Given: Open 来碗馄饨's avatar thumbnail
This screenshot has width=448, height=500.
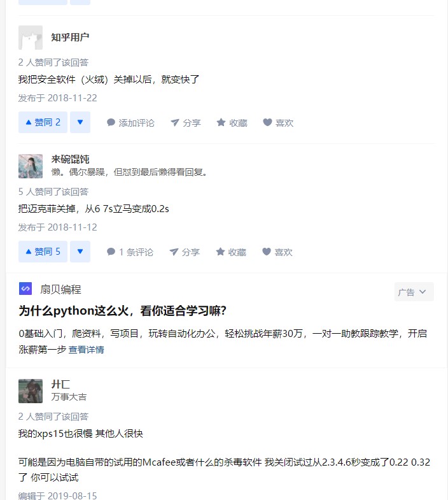Looking at the screenshot, I should (31, 166).
